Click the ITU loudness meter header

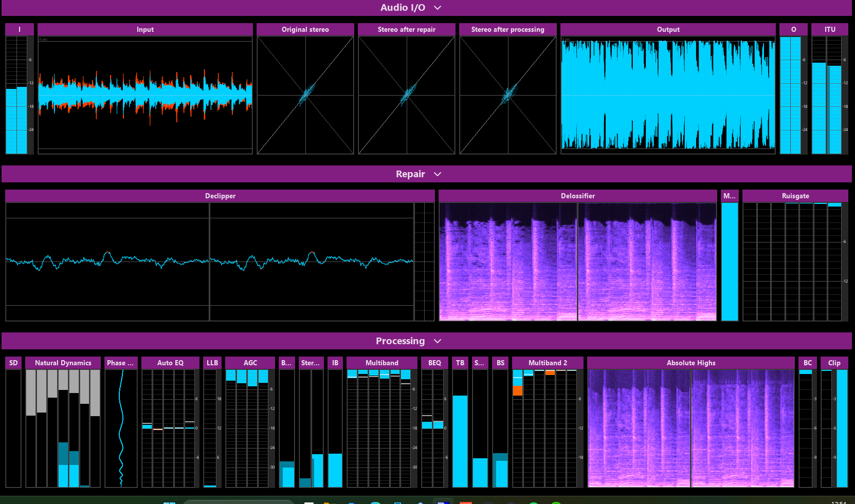(x=830, y=29)
